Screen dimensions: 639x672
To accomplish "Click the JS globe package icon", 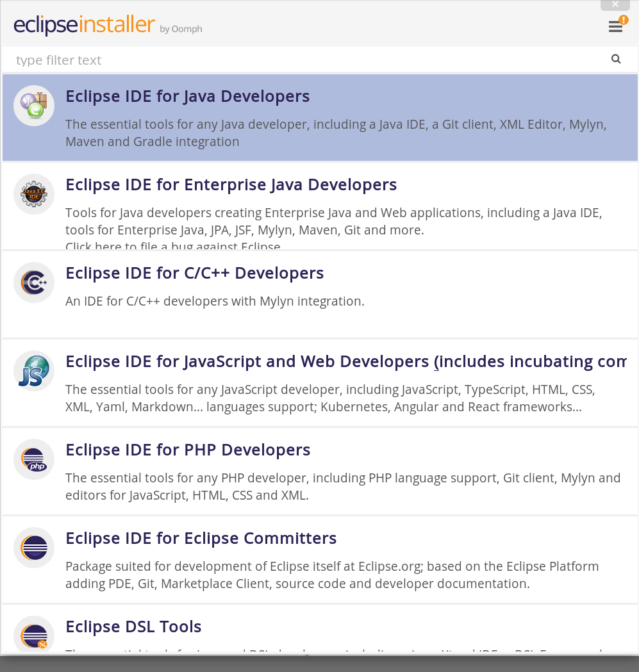I will (34, 371).
